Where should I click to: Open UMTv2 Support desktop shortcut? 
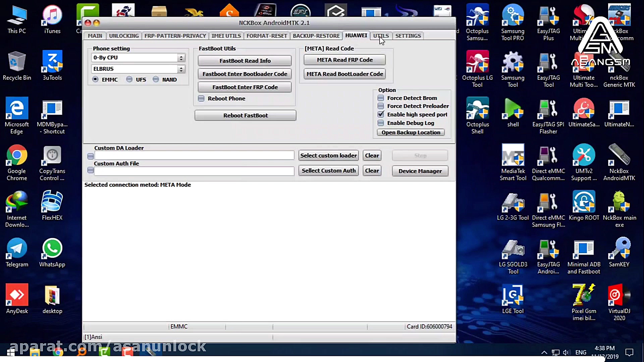coord(584,163)
